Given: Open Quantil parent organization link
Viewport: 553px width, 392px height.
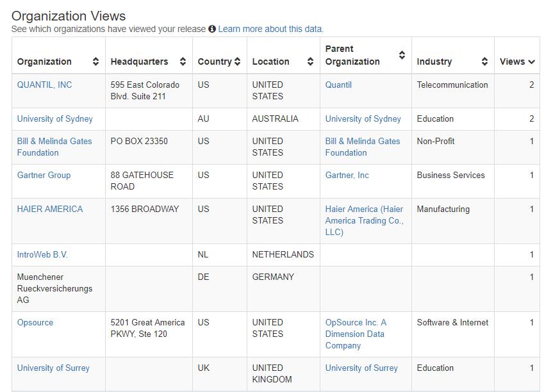Looking at the screenshot, I should pos(338,85).
